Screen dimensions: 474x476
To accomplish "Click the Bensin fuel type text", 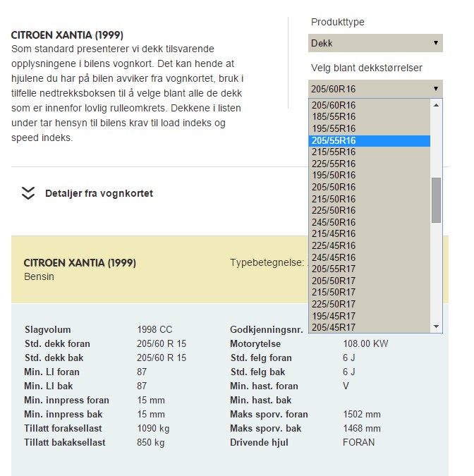I will pyautogui.click(x=39, y=276).
